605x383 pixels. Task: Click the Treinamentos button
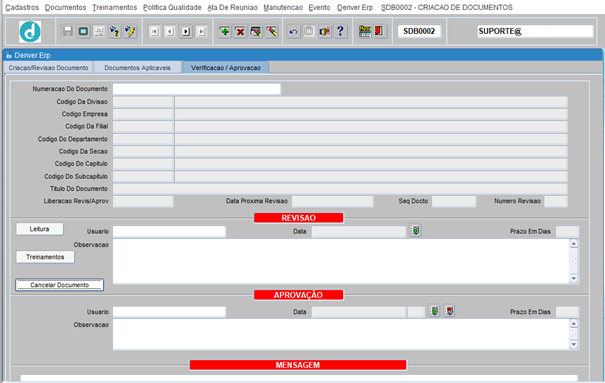coord(45,257)
